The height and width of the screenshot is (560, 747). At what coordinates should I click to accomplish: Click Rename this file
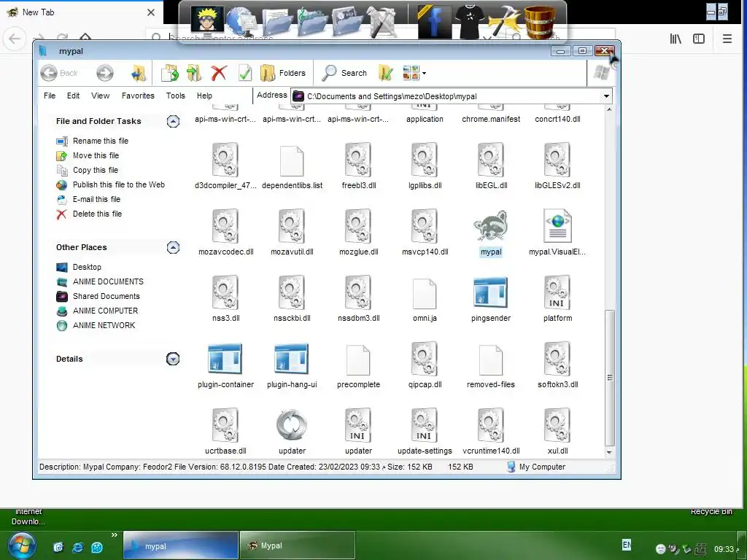[x=101, y=141]
